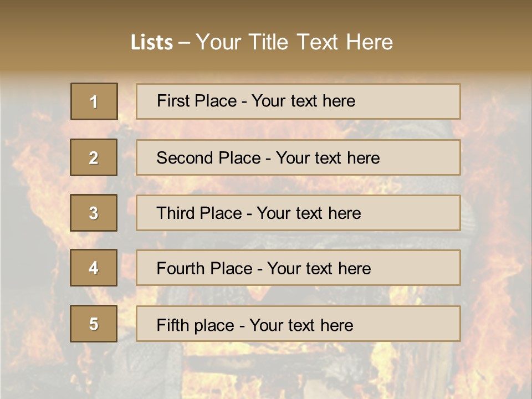Click the word Fourth in the list
The height and width of the screenshot is (399, 532).
tap(181, 269)
